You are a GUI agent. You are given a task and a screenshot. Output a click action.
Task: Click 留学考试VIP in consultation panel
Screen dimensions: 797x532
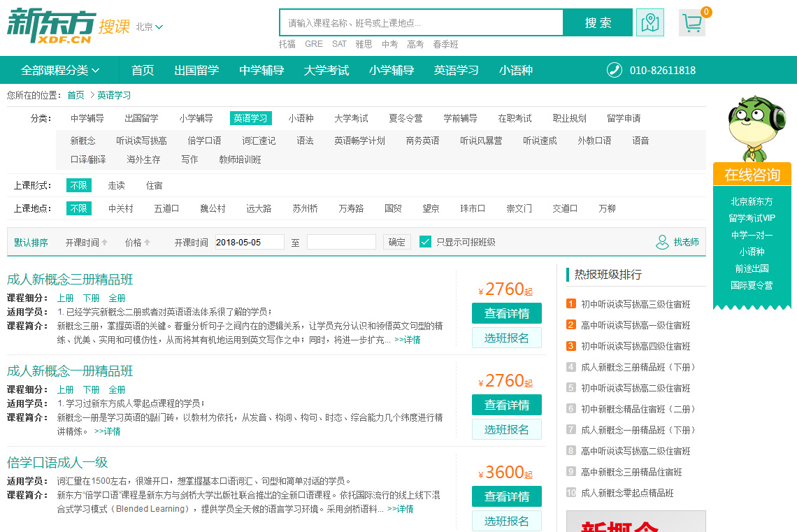pyautogui.click(x=752, y=218)
